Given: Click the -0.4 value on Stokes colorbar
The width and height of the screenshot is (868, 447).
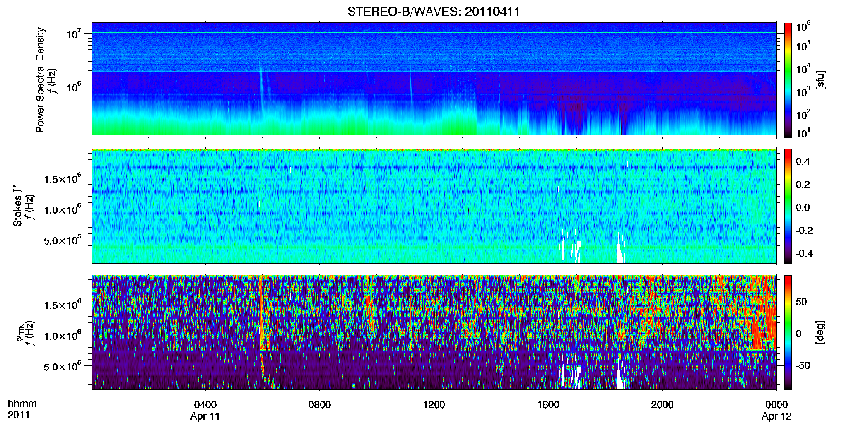Looking at the screenshot, I should [x=805, y=253].
